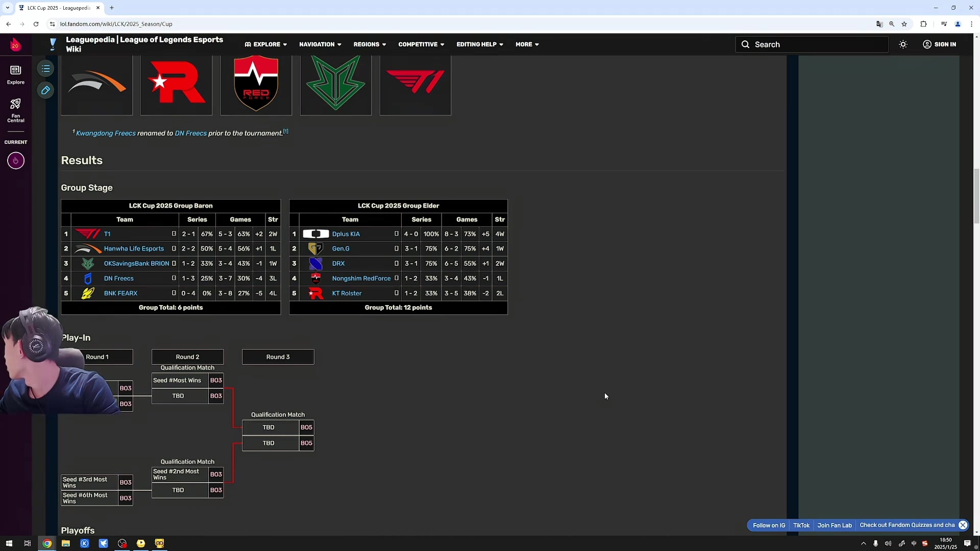Expand the EXPLORE dropdown menu
Screen dimensions: 980x551
[266, 44]
